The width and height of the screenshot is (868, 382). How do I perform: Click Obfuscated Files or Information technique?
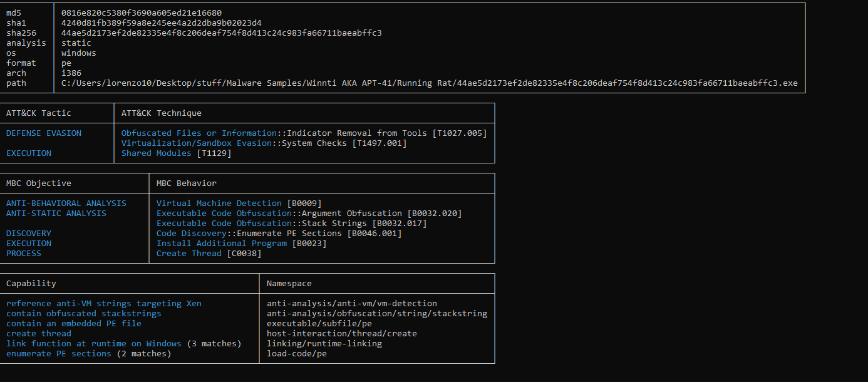pyautogui.click(x=199, y=133)
